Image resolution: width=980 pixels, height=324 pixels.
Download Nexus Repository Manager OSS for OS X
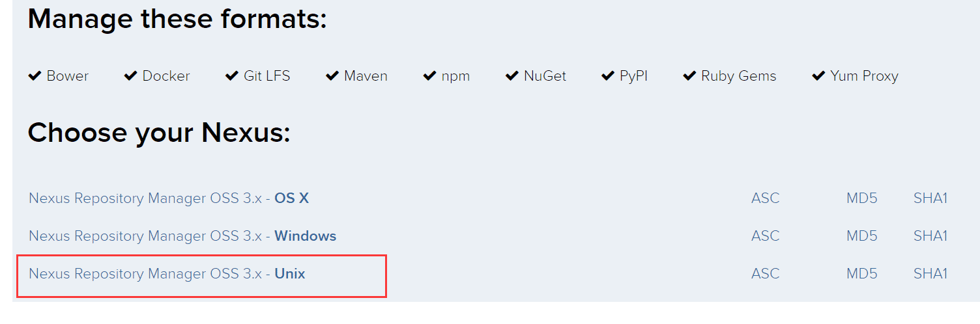168,198
